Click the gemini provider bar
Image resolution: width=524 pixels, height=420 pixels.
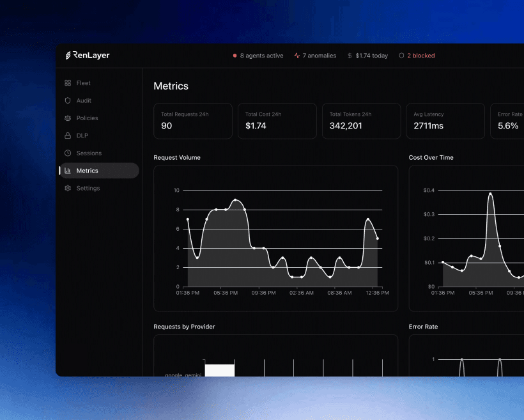pyautogui.click(x=220, y=369)
